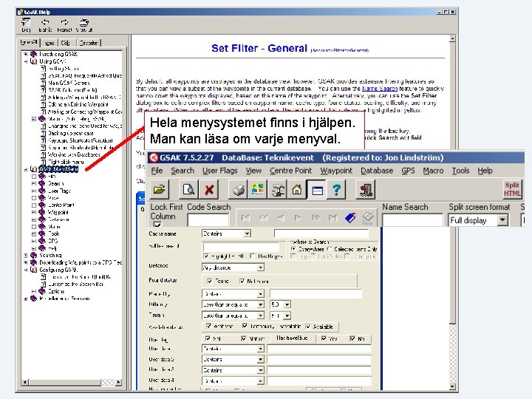
Task: Click the purple book icon beside Searching
Action: click(33, 255)
